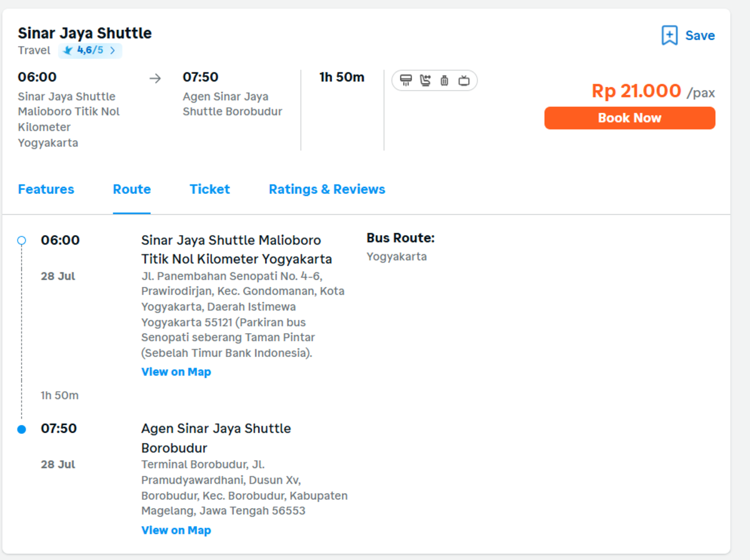Expand rating details via 4,6/5 chevron
750x560 pixels.
(x=112, y=51)
